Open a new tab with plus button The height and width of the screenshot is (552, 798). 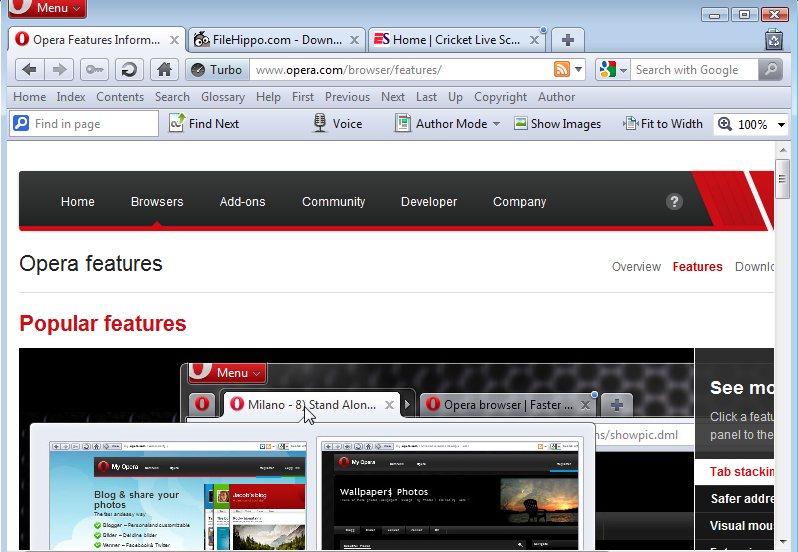(x=568, y=40)
